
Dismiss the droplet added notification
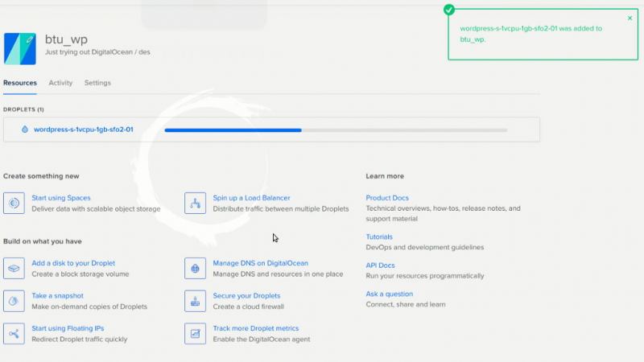[630, 18]
